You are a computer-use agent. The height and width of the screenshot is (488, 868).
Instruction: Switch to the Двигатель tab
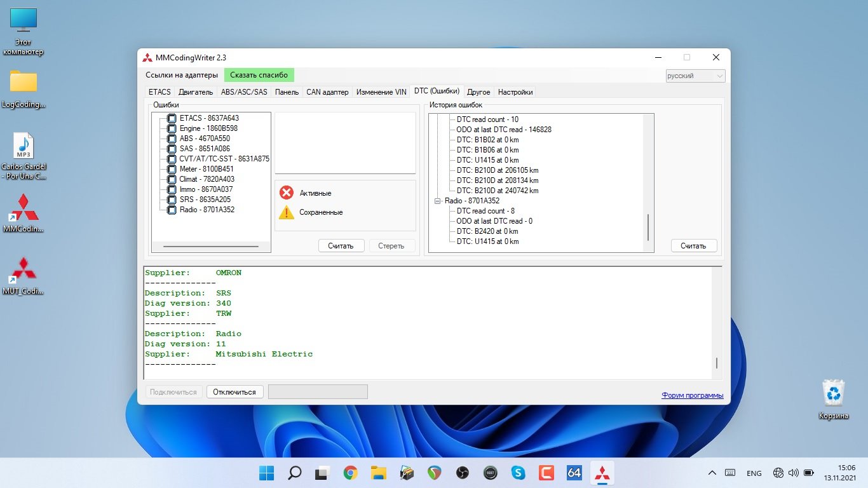(x=196, y=92)
